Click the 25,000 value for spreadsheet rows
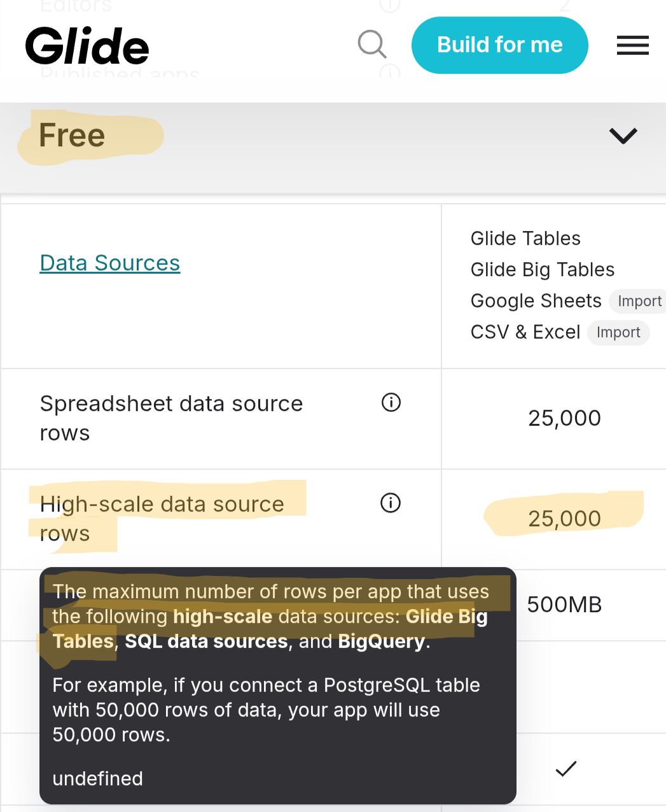Screen dimensions: 666x812 [x=564, y=418]
